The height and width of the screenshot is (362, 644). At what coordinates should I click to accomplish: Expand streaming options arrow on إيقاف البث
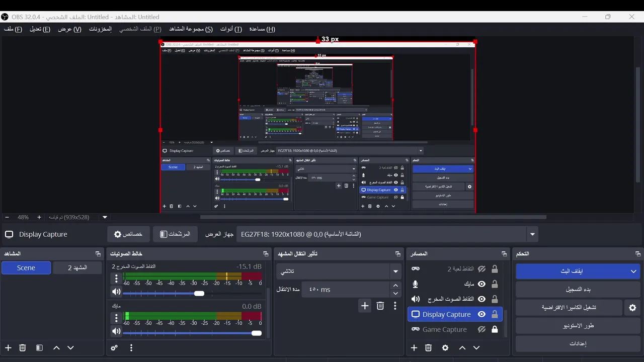[633, 271]
